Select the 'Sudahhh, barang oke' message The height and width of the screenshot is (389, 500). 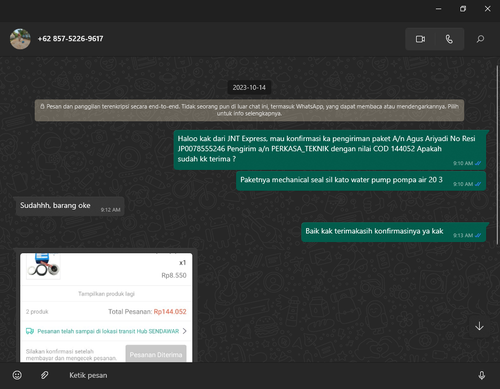click(70, 206)
